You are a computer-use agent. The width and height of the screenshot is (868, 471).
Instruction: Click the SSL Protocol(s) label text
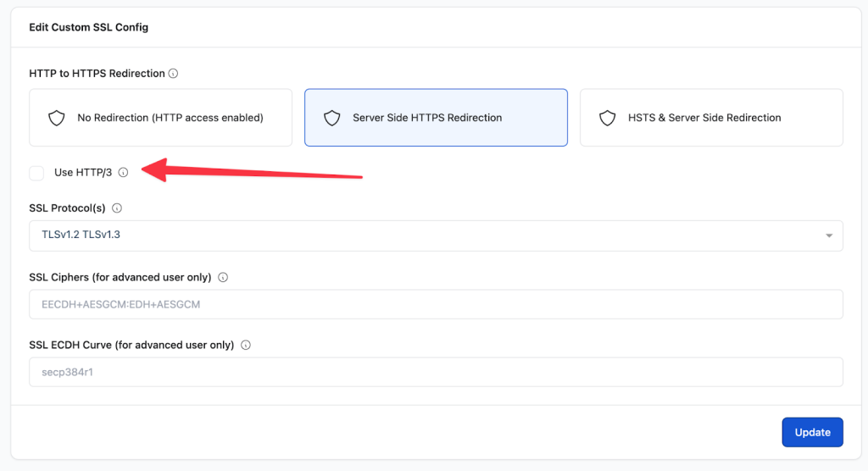[x=67, y=208]
